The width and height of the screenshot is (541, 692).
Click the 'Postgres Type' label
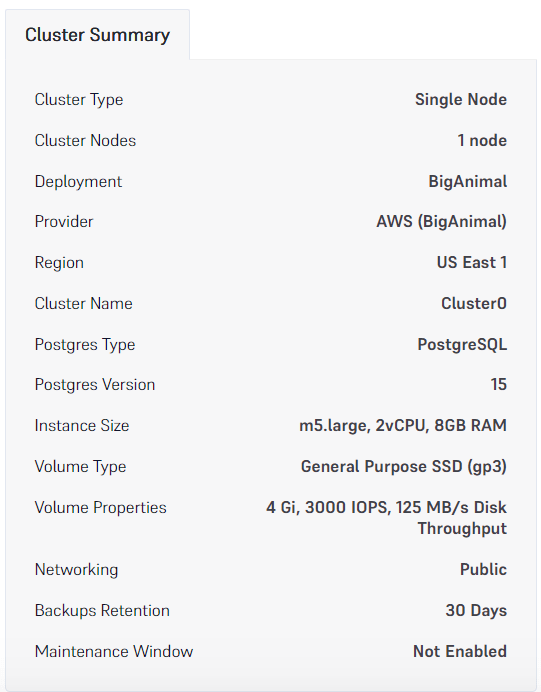pyautogui.click(x=85, y=345)
